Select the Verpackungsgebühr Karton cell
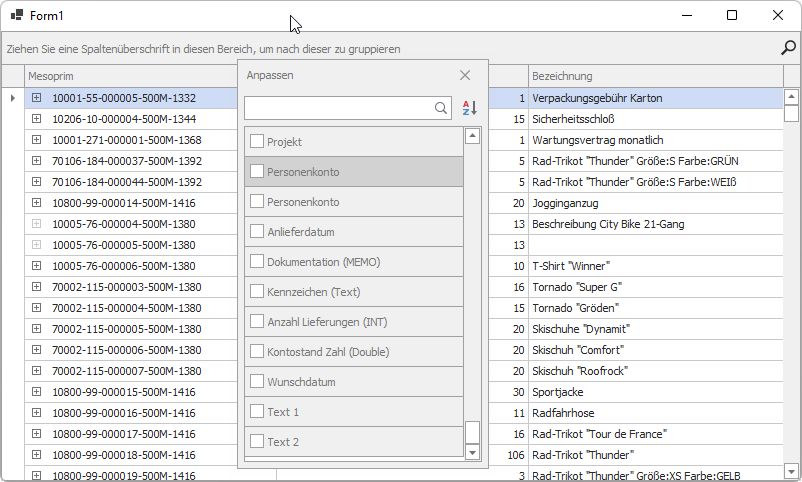The width and height of the screenshot is (802, 482). 656,98
